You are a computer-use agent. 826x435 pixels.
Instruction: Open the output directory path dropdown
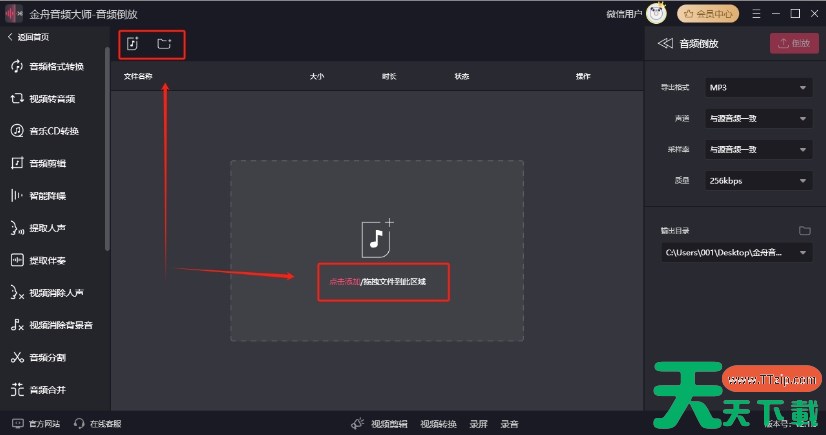coord(736,253)
